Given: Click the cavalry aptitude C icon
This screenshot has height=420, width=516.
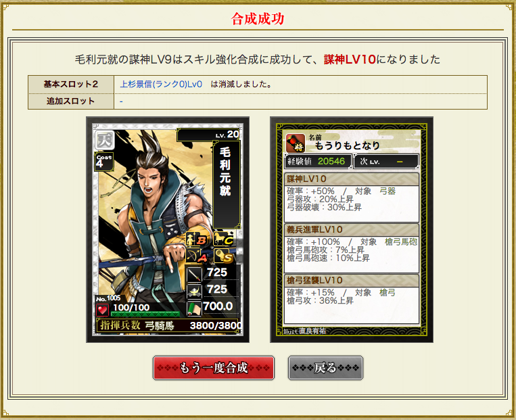Looking at the screenshot, I should pyautogui.click(x=223, y=239).
